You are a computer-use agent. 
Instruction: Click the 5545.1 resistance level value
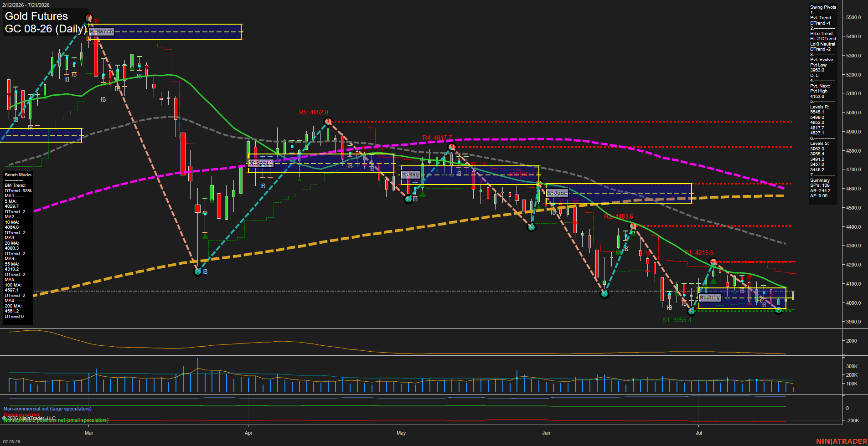tap(817, 112)
